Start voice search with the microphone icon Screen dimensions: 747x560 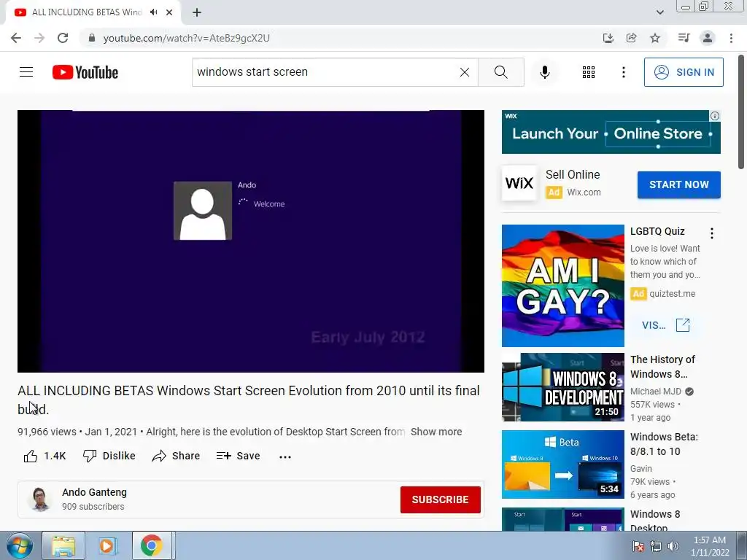point(544,72)
